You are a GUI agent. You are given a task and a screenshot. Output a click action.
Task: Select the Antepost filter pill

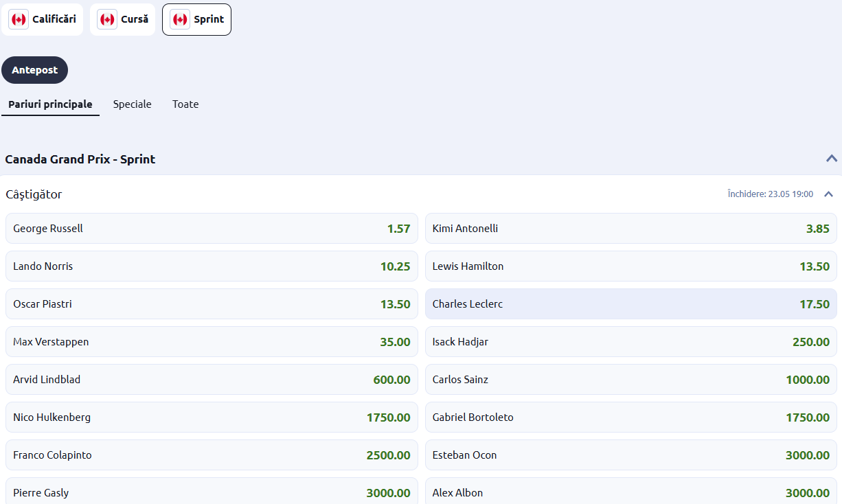(34, 70)
